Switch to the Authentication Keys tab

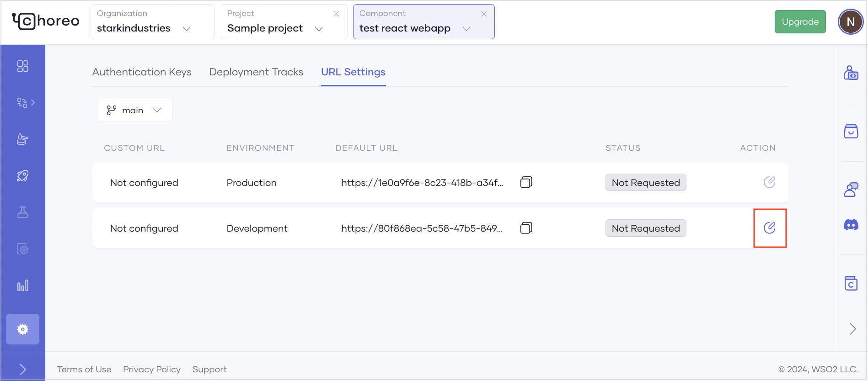click(142, 72)
